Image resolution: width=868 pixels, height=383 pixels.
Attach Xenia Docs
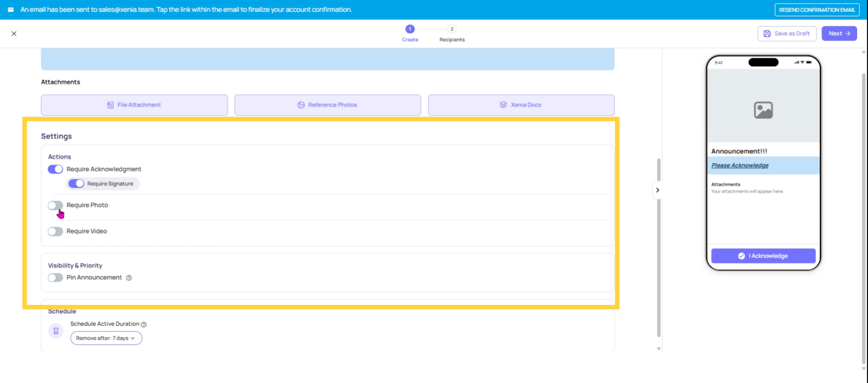[521, 105]
